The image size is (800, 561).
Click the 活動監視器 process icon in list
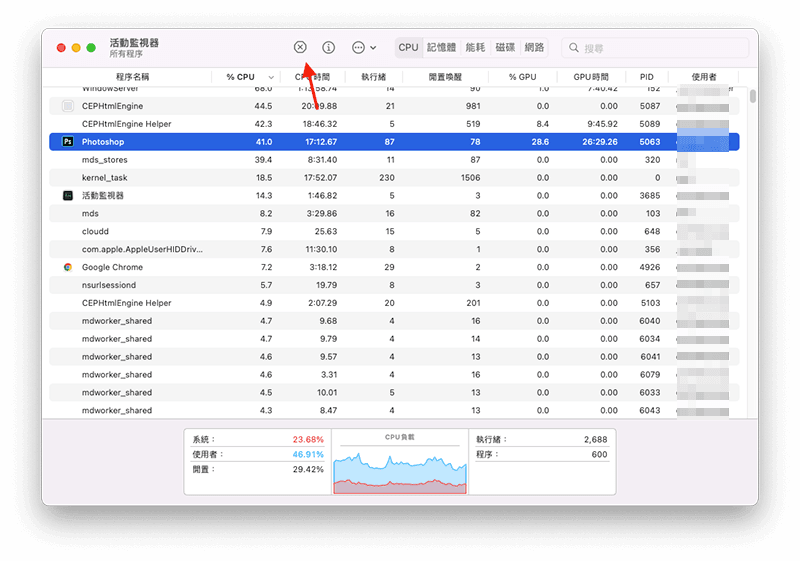click(x=68, y=195)
